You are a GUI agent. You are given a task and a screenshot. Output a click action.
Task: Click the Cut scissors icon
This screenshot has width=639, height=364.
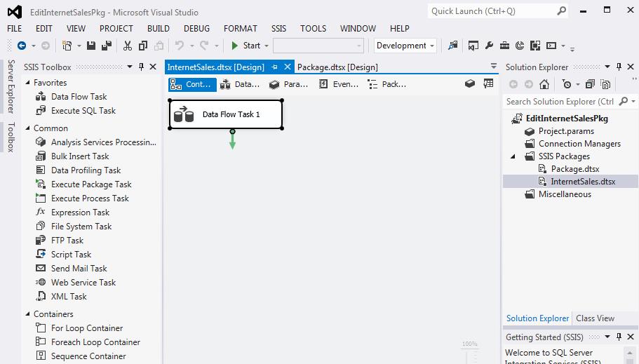(127, 46)
